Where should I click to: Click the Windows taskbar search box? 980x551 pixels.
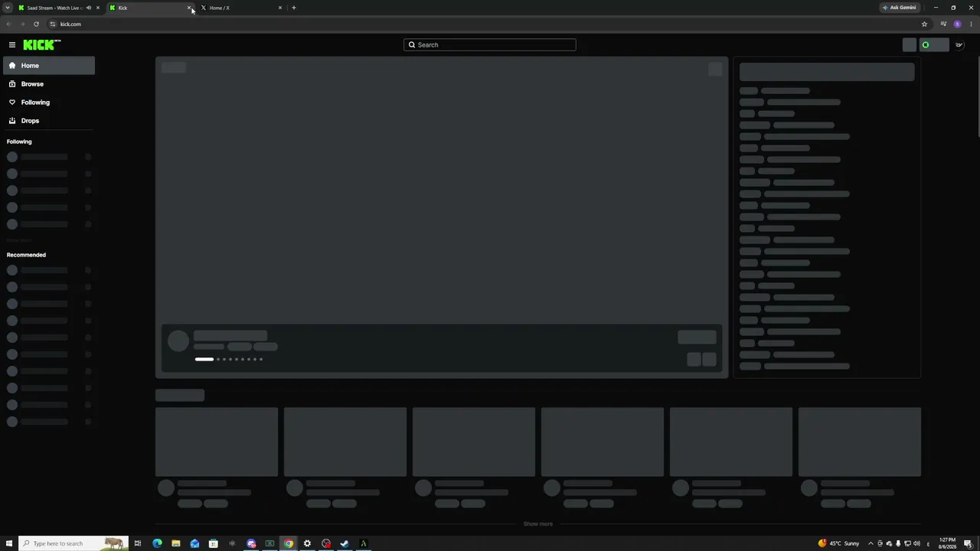click(73, 543)
